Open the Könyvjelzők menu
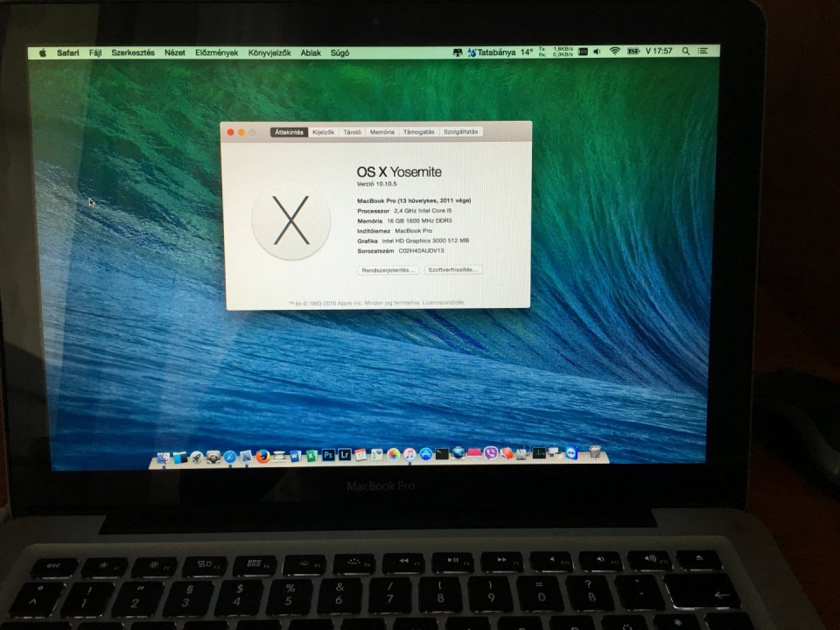840x630 pixels. 269,52
